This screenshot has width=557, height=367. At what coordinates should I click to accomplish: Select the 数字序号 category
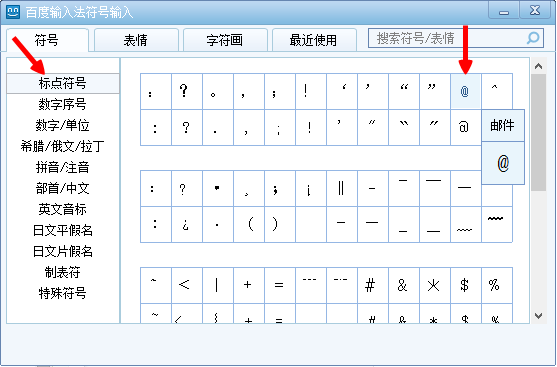pos(63,104)
